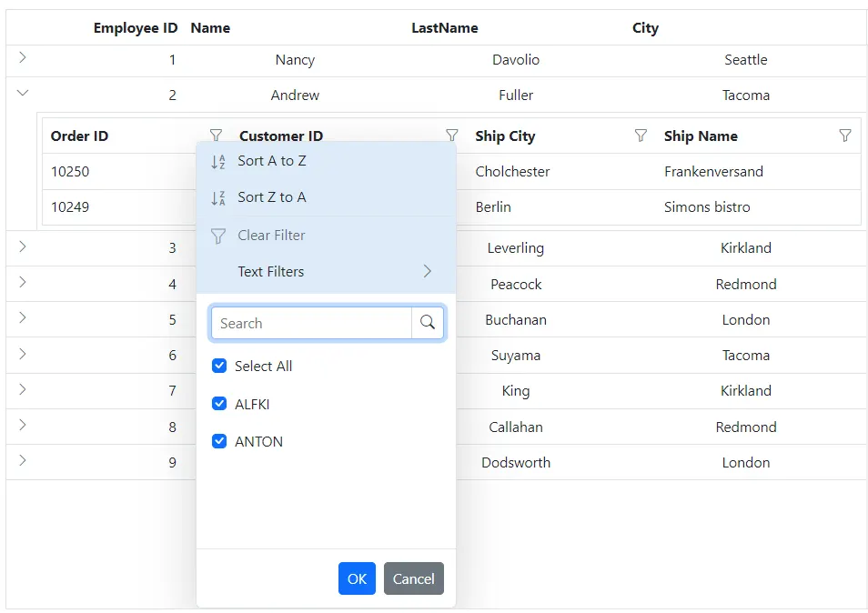Viewport: 868px width, 613px height.
Task: Open the filter icon on Order ID column
Action: pos(217,135)
